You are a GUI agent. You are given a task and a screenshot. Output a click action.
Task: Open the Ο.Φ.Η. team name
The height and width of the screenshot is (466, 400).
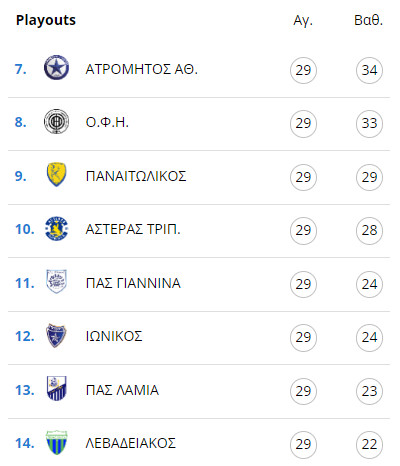[107, 122]
